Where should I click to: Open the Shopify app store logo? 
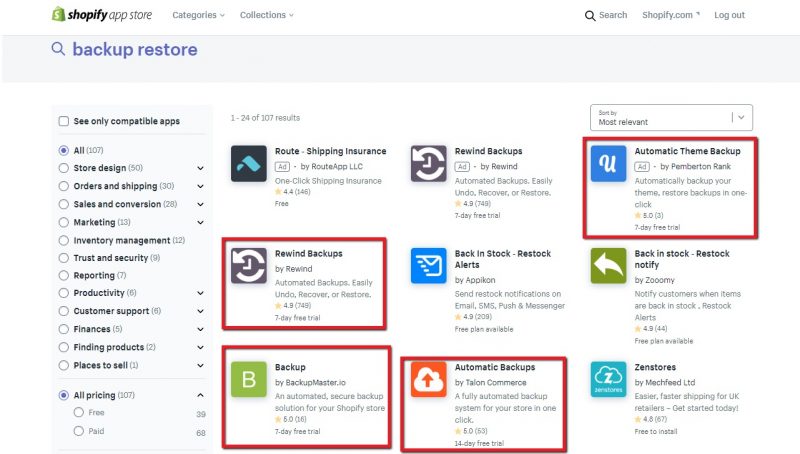tap(102, 15)
